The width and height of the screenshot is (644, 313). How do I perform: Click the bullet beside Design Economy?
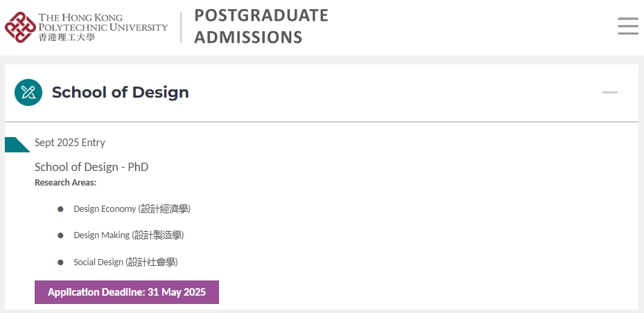[60, 209]
